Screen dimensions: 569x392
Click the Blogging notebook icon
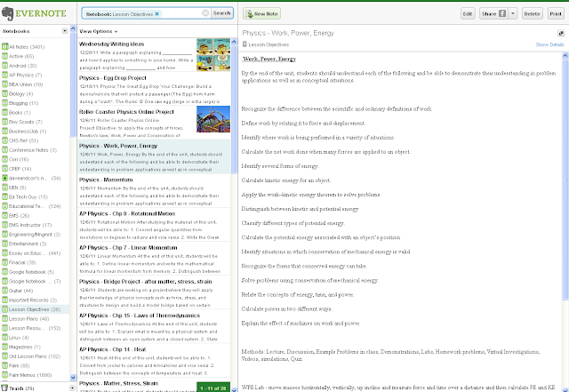tap(4, 103)
